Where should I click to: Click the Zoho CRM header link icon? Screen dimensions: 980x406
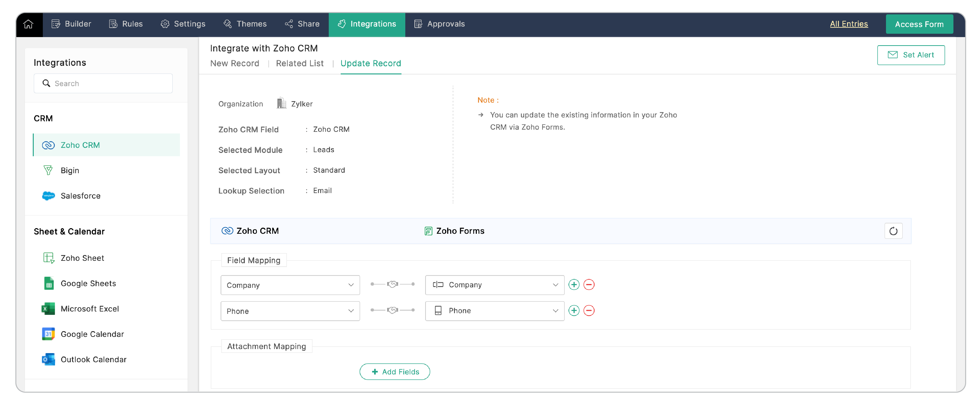pyautogui.click(x=227, y=231)
